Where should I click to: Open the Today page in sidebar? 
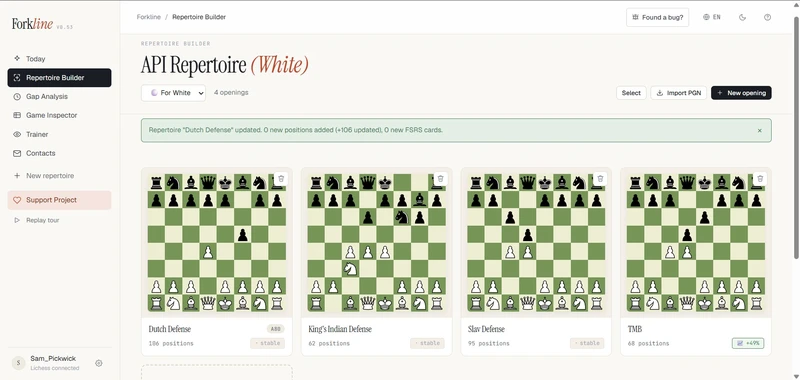coord(59,59)
